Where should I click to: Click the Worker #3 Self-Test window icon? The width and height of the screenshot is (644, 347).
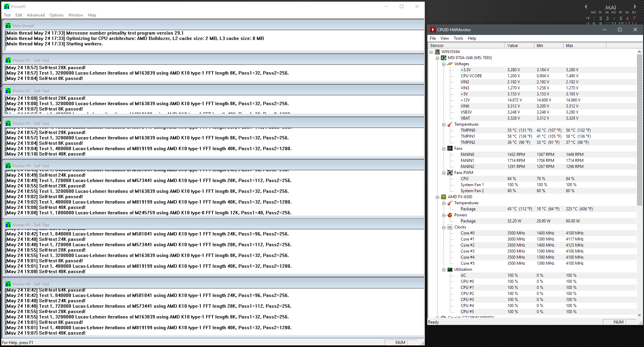click(8, 123)
